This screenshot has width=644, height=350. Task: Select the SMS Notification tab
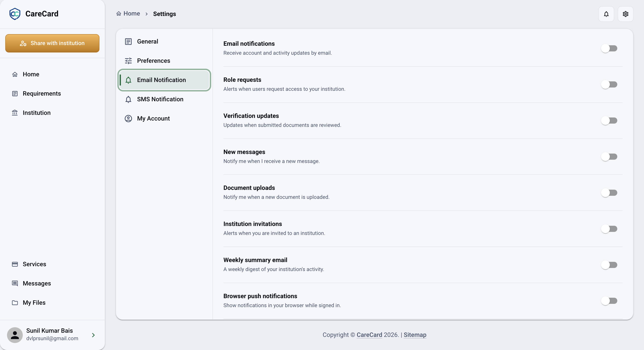click(x=164, y=99)
